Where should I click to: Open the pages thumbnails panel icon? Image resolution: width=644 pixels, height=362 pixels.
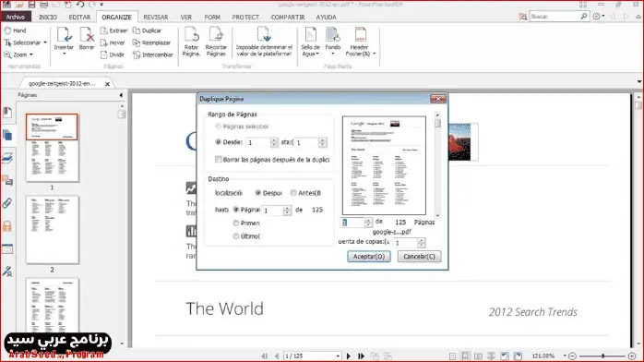pos(7,135)
